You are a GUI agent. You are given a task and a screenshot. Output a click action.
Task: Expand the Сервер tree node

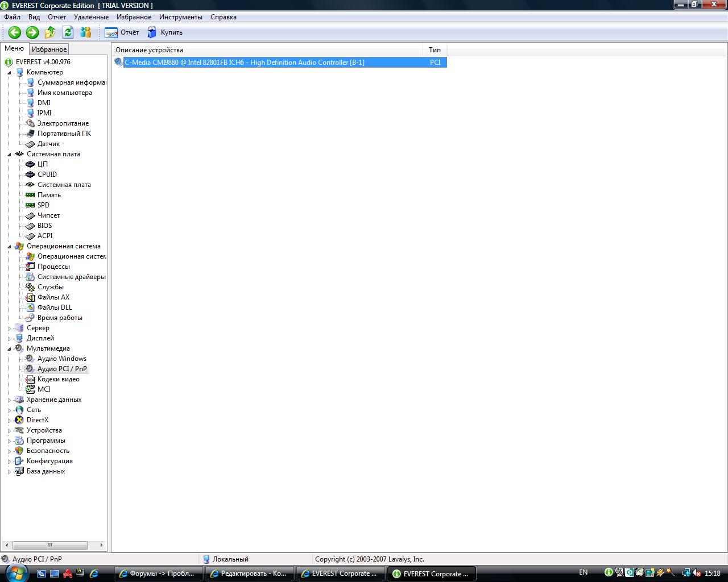coord(10,329)
